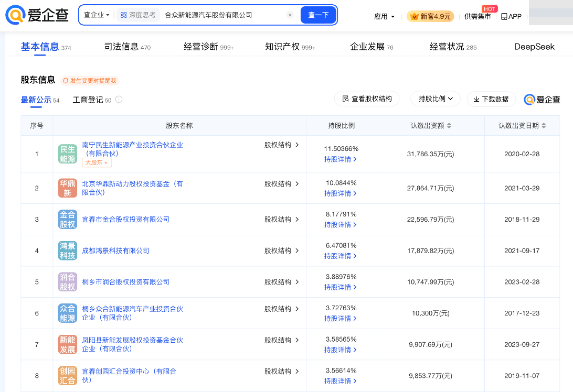The image size is (573, 392).
Task: Open 宜春市金合股权投资有限公司 link
Action: click(126, 220)
